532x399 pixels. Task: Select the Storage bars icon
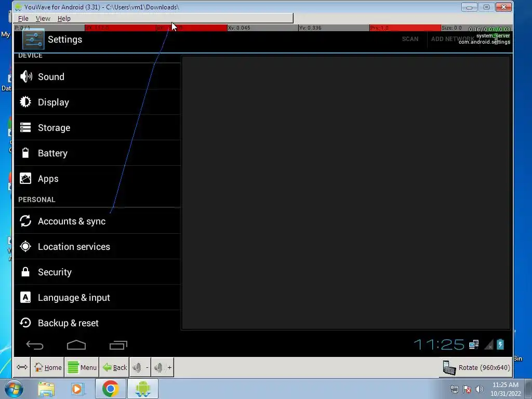point(25,128)
